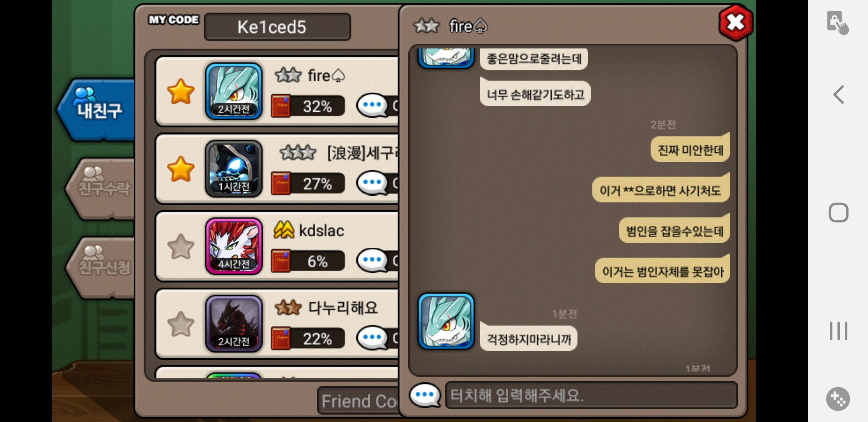Open the game controller tools icon
This screenshot has height=422, width=868.
coord(838,399)
